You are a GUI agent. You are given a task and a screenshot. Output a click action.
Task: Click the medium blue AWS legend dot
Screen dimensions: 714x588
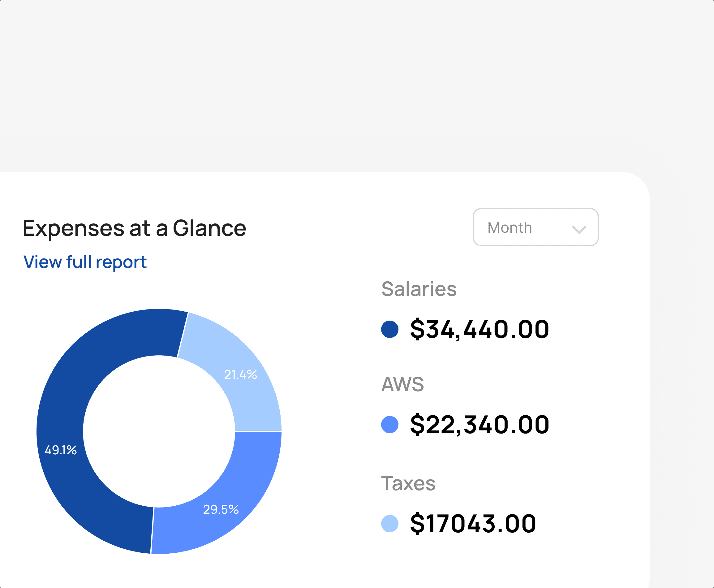[389, 424]
